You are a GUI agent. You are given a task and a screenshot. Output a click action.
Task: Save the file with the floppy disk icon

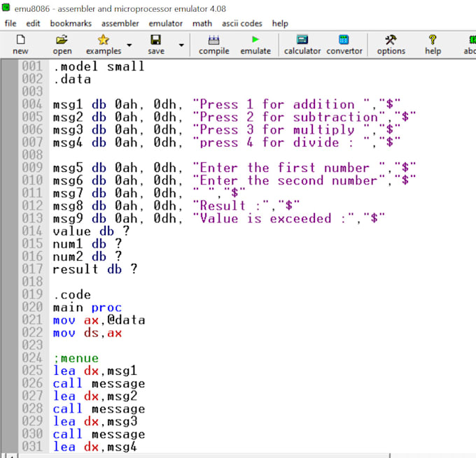pyautogui.click(x=155, y=39)
